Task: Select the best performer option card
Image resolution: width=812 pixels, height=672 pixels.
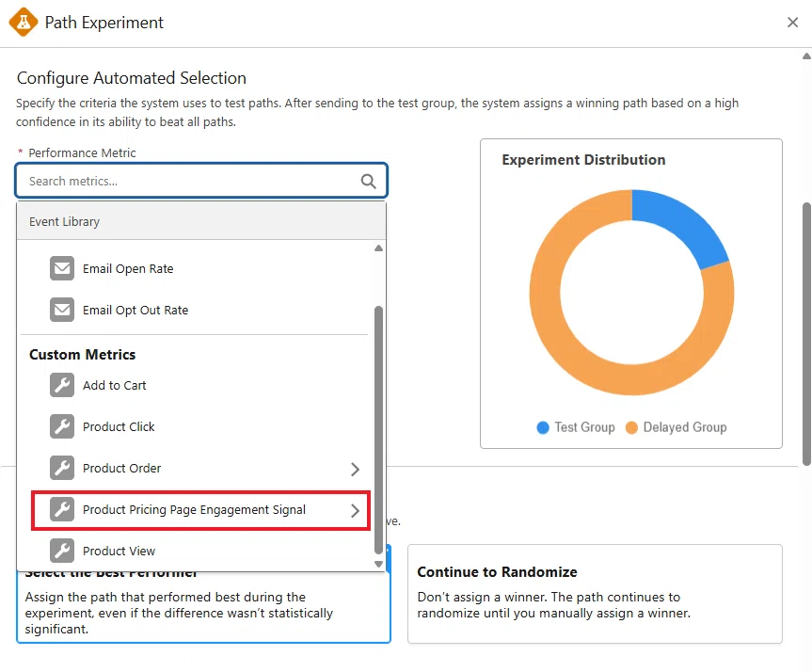Action: 203,606
